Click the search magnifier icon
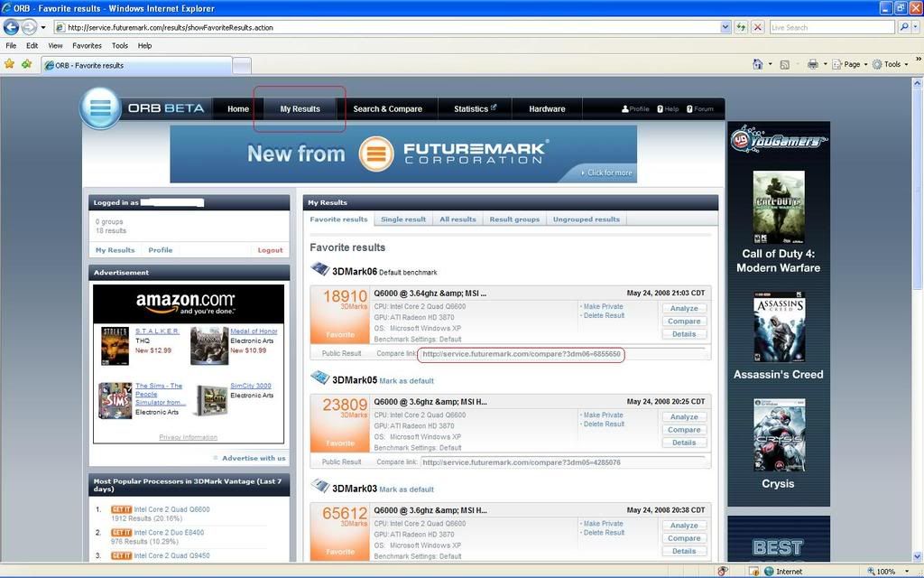This screenshot has height=578, width=924. [x=904, y=27]
